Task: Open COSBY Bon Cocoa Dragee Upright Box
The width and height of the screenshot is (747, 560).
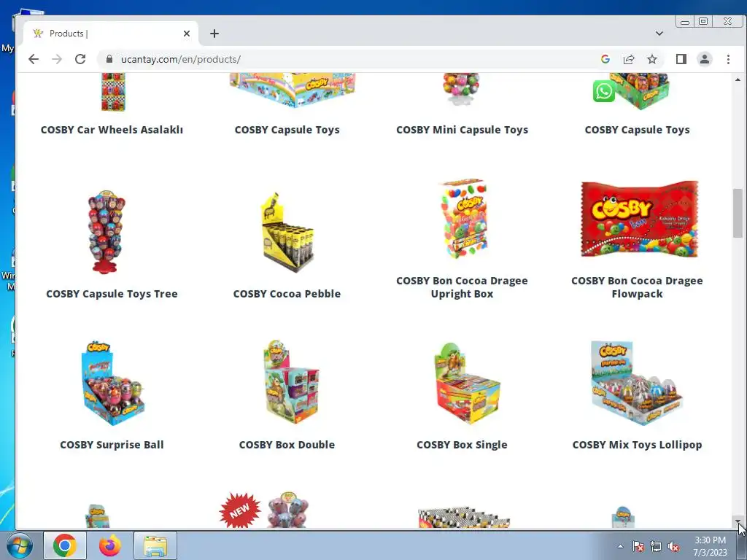Action: click(x=462, y=287)
